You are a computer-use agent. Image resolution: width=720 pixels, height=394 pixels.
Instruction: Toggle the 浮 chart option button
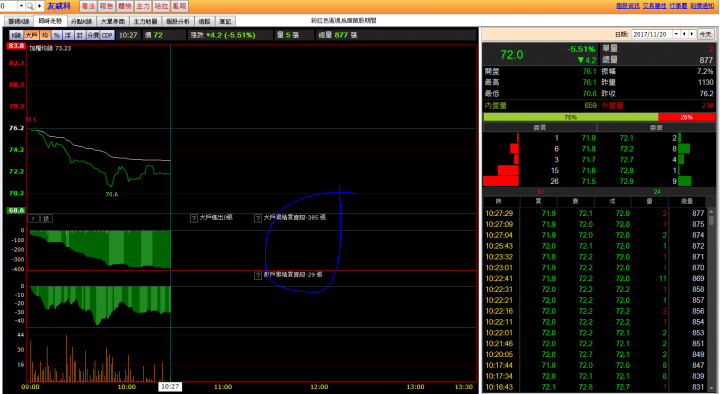pyautogui.click(x=68, y=35)
